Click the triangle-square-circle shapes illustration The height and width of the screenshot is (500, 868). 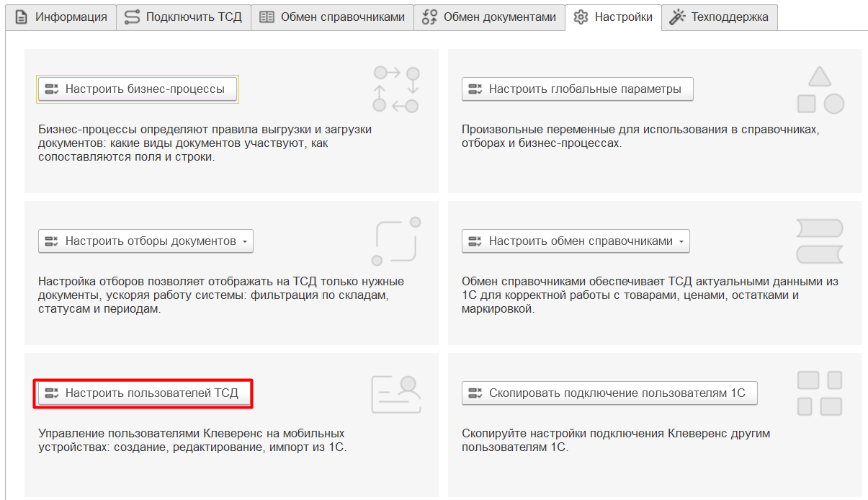click(820, 89)
